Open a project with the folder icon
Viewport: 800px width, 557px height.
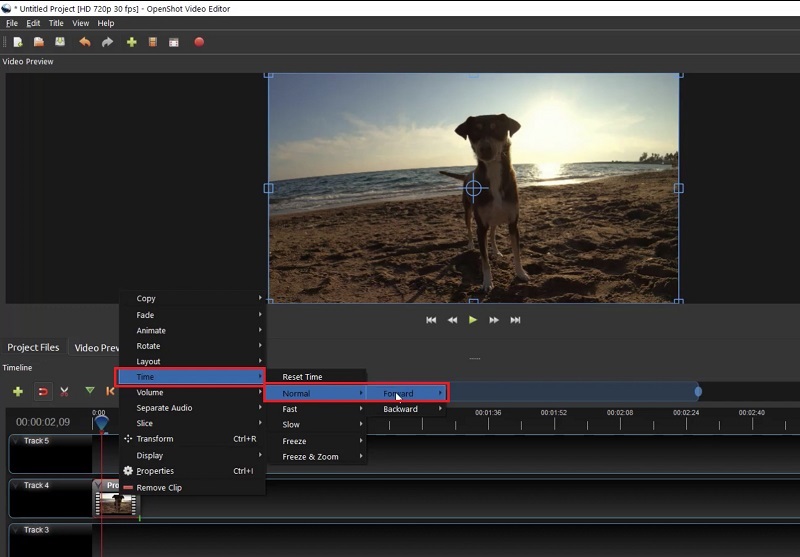click(38, 42)
